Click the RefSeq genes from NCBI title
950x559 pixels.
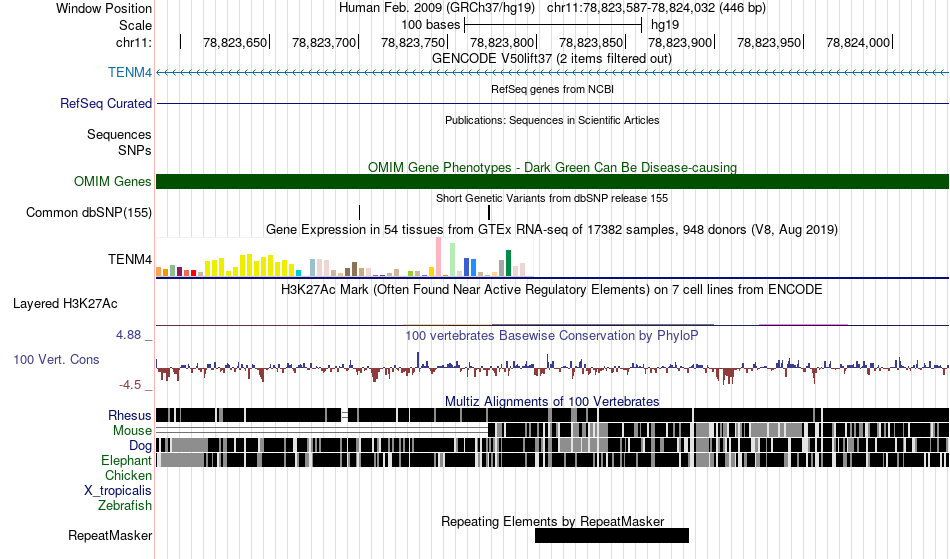coord(553,89)
